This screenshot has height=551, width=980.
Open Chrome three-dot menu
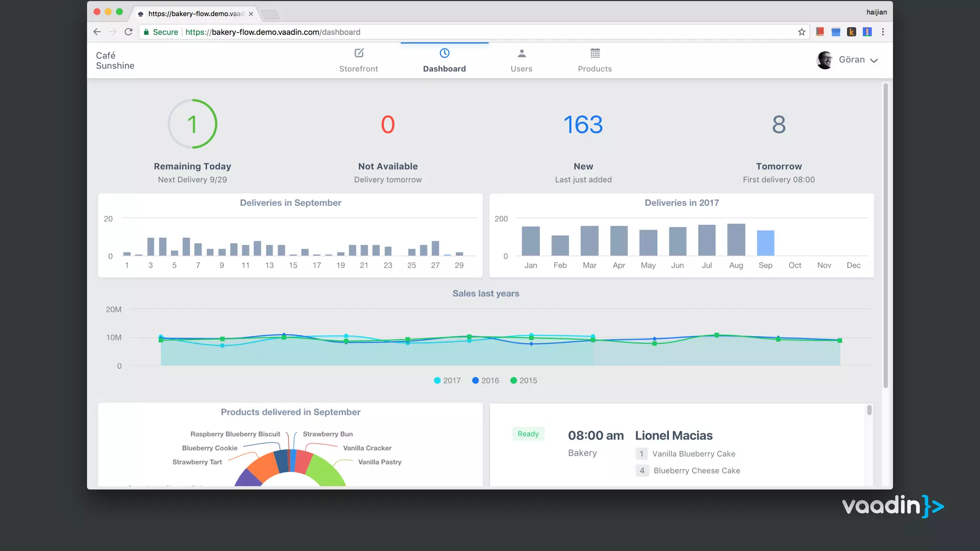point(883,32)
